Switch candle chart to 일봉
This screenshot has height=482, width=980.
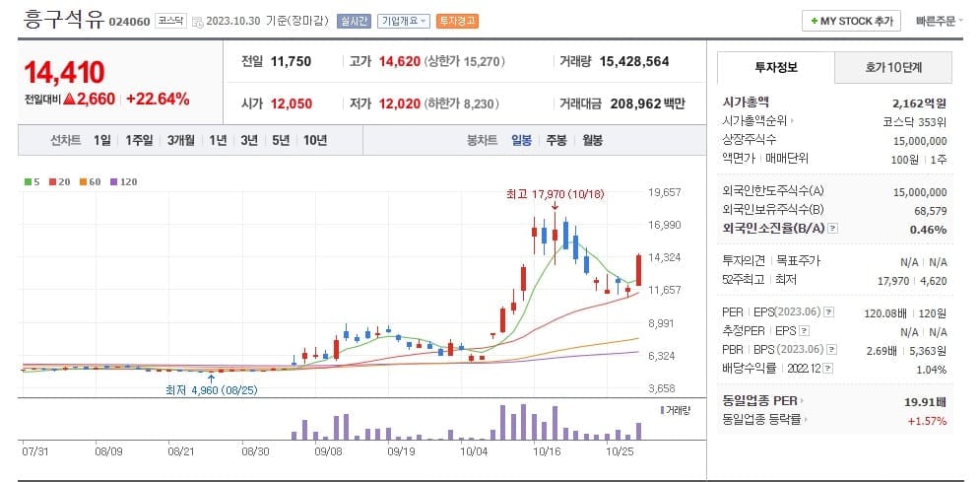521,140
